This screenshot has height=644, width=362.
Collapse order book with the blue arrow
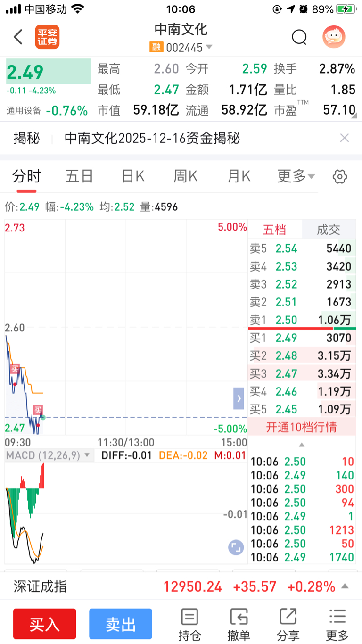tap(239, 399)
